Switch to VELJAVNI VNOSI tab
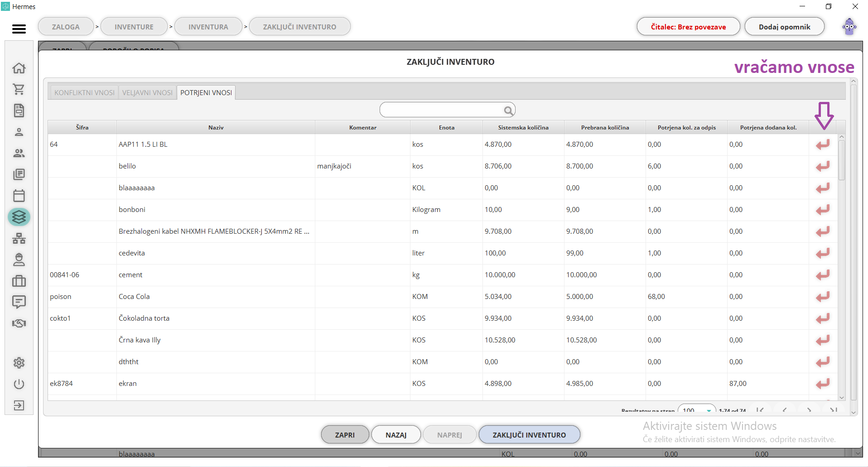This screenshot has height=467, width=868. 147,92
